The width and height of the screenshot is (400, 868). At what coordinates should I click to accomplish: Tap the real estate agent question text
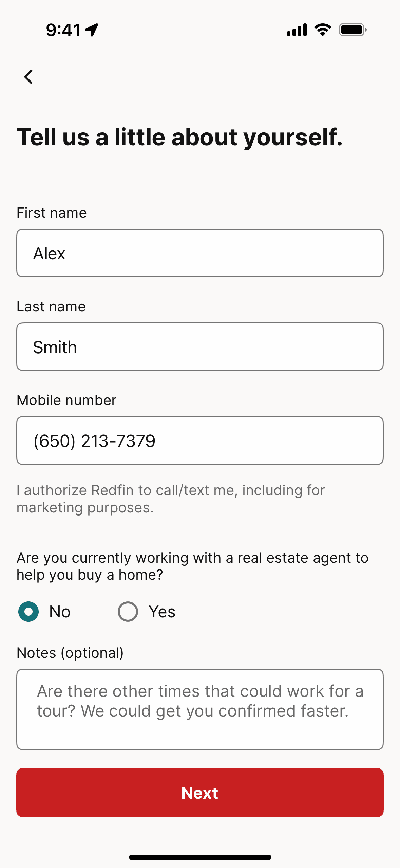pyautogui.click(x=192, y=566)
